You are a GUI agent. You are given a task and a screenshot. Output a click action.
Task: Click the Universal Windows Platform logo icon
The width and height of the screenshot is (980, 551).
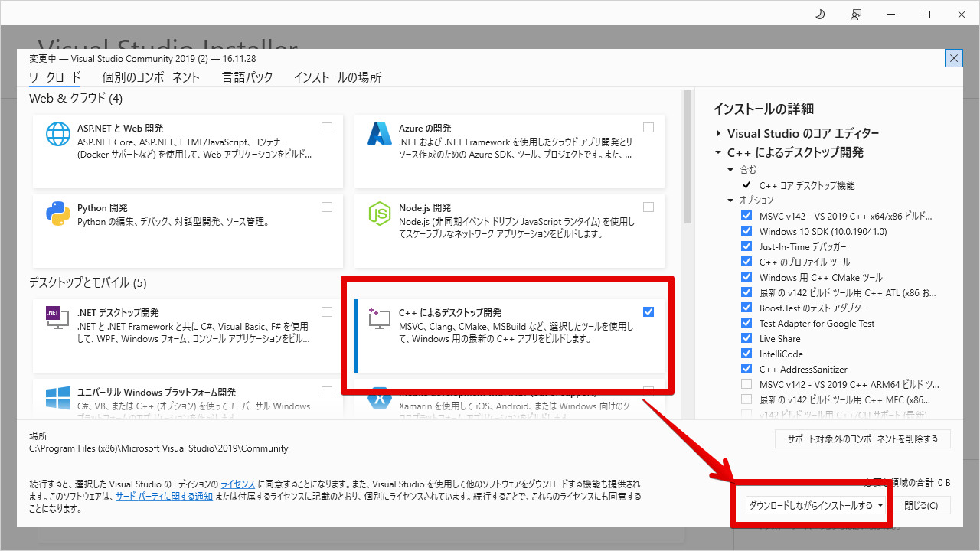click(x=58, y=397)
